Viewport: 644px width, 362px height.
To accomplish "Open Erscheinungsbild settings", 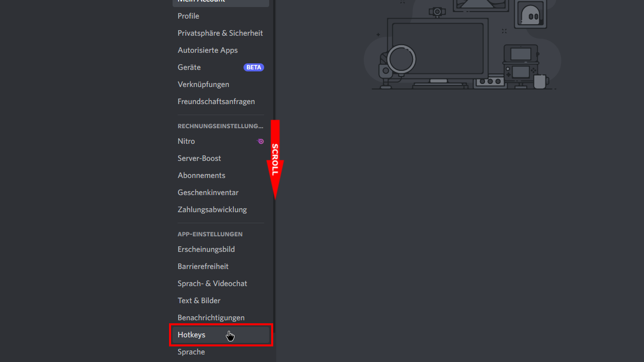I will [x=220, y=249].
